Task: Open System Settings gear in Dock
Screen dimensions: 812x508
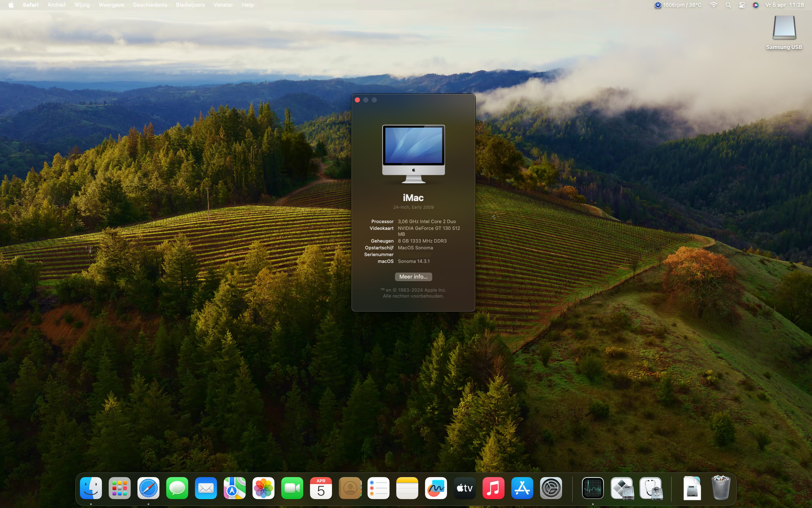Action: [551, 488]
